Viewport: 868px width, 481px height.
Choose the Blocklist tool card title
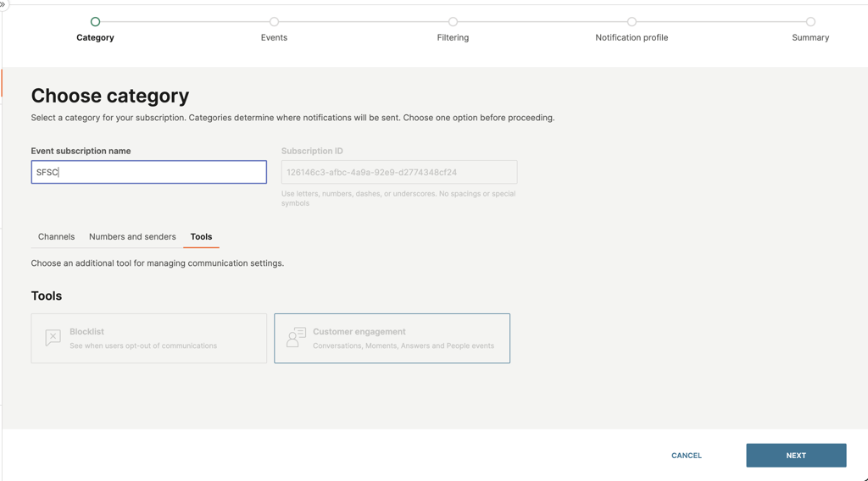click(x=87, y=332)
